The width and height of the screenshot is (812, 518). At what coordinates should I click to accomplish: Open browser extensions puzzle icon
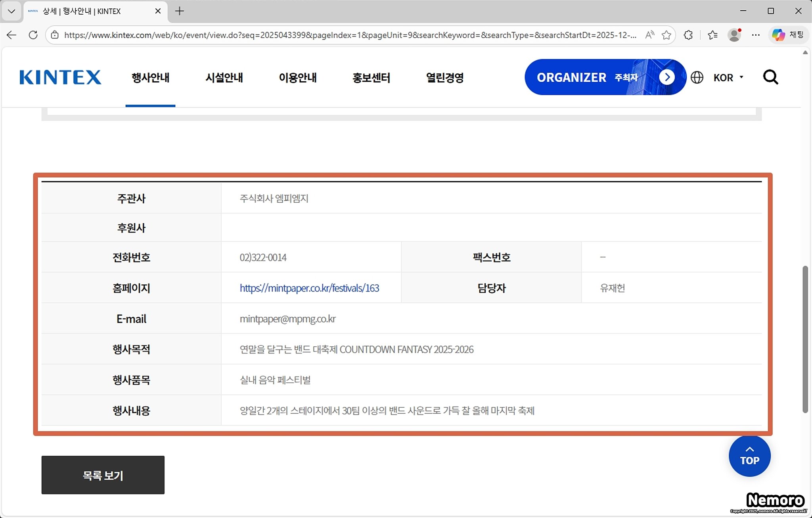(688, 35)
